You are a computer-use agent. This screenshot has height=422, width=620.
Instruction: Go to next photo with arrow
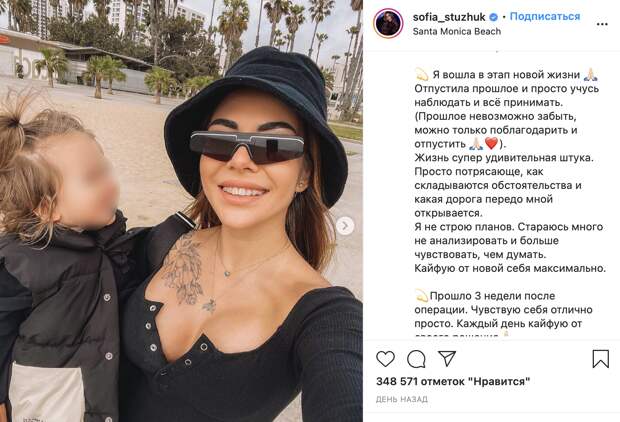click(345, 225)
